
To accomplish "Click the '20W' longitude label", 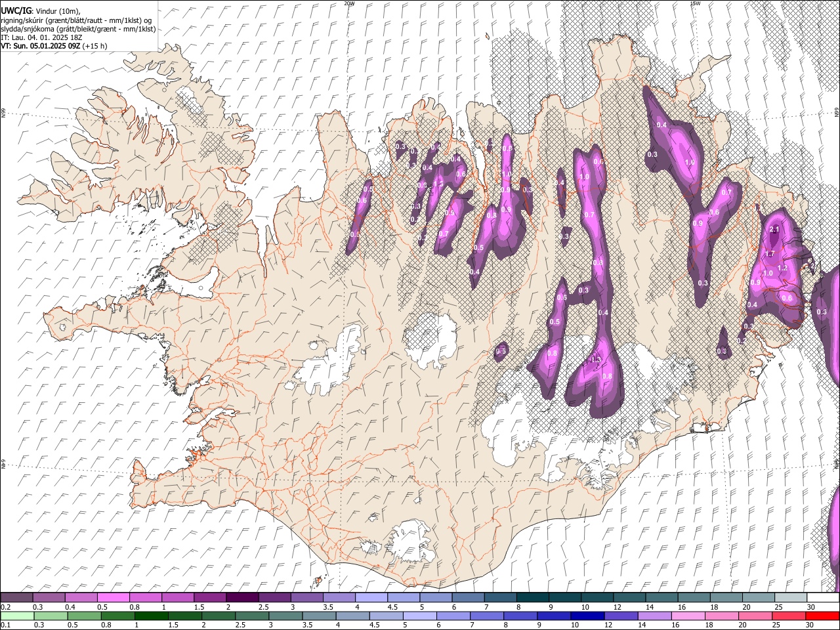I will [349, 3].
